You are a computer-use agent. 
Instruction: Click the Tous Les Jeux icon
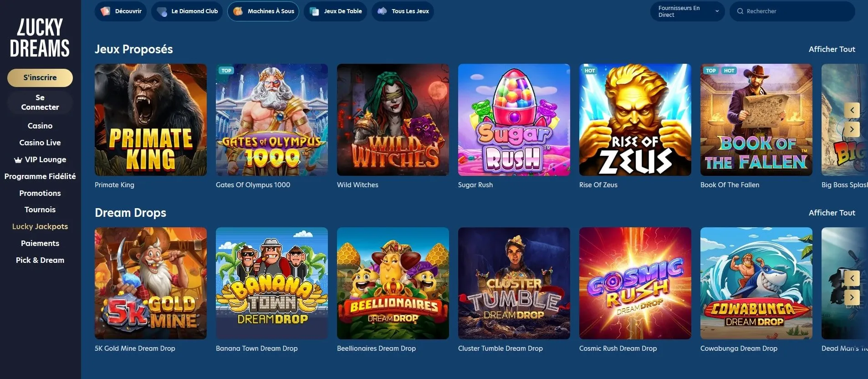tap(382, 11)
